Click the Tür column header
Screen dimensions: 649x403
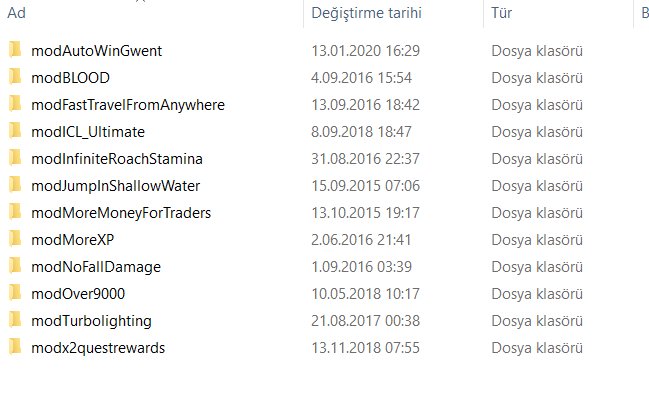(502, 14)
